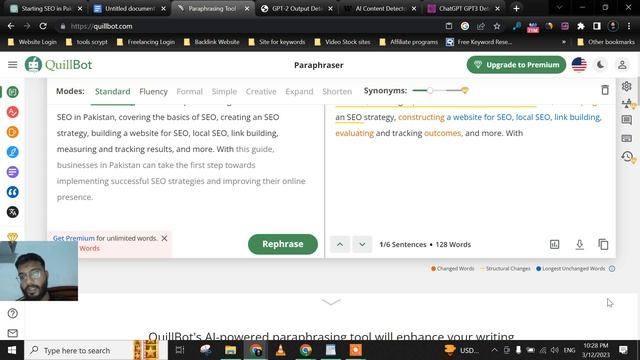
Task: Open the Contact mail icon in sidebar
Action: (13, 333)
